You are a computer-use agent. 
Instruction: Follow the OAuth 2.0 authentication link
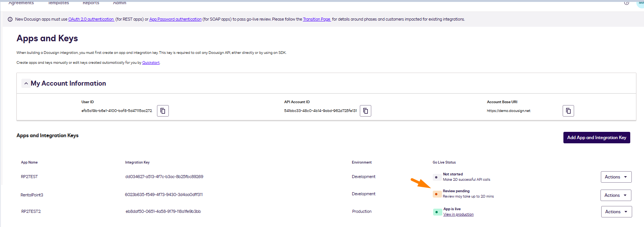[91, 19]
